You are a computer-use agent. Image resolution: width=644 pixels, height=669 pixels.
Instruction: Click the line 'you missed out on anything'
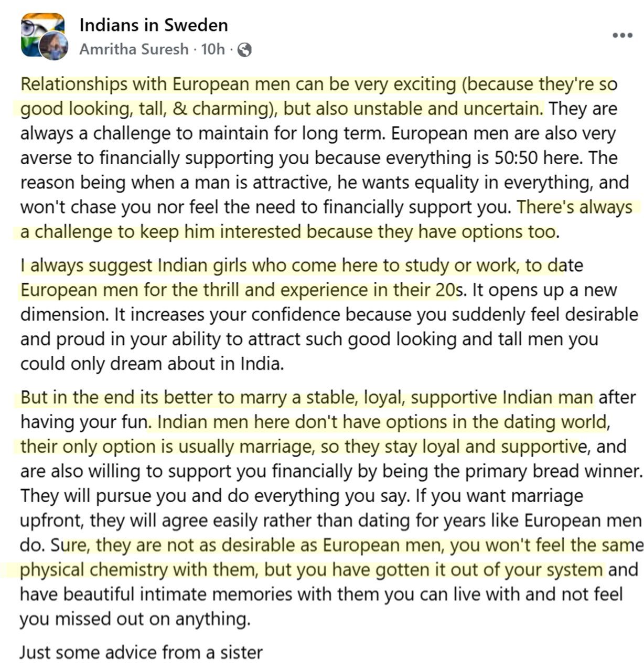click(135, 619)
